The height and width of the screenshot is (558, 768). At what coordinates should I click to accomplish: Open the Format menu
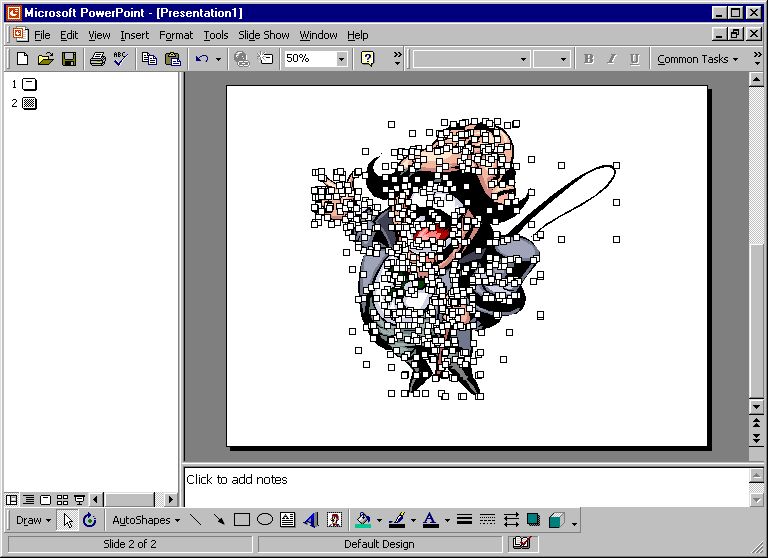176,35
